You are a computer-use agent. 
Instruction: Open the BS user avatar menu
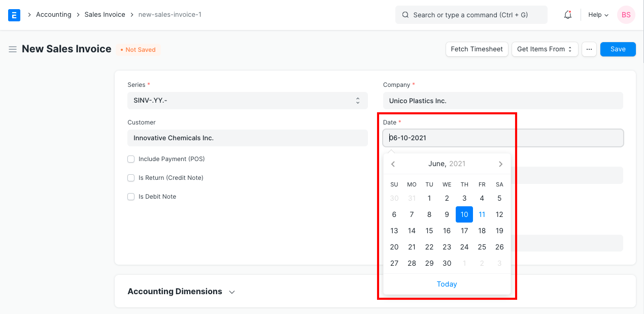(626, 15)
